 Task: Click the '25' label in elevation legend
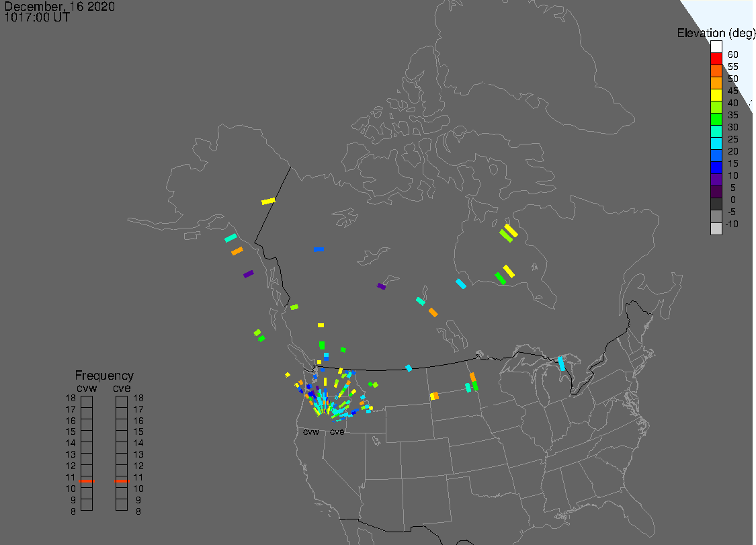[733, 139]
